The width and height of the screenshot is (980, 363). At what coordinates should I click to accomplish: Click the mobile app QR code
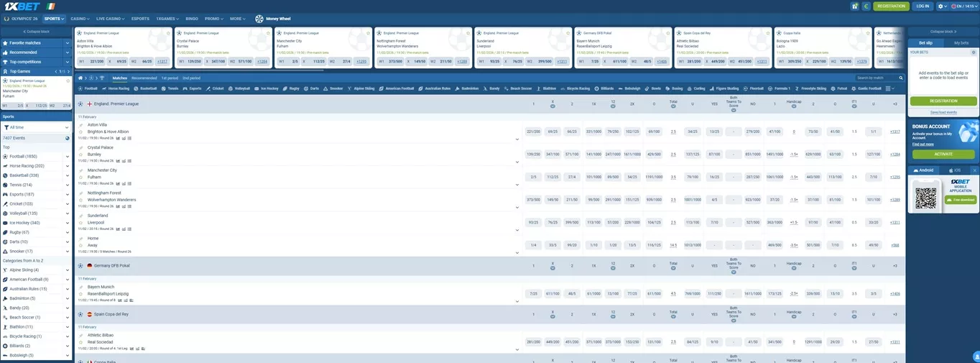coord(926,198)
